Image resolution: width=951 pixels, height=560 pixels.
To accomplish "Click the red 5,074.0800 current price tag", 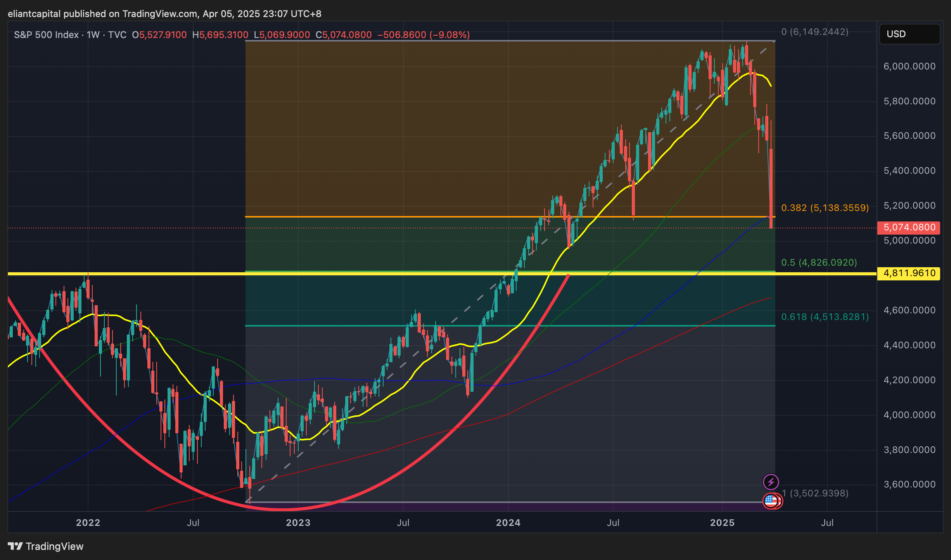I will pyautogui.click(x=909, y=227).
